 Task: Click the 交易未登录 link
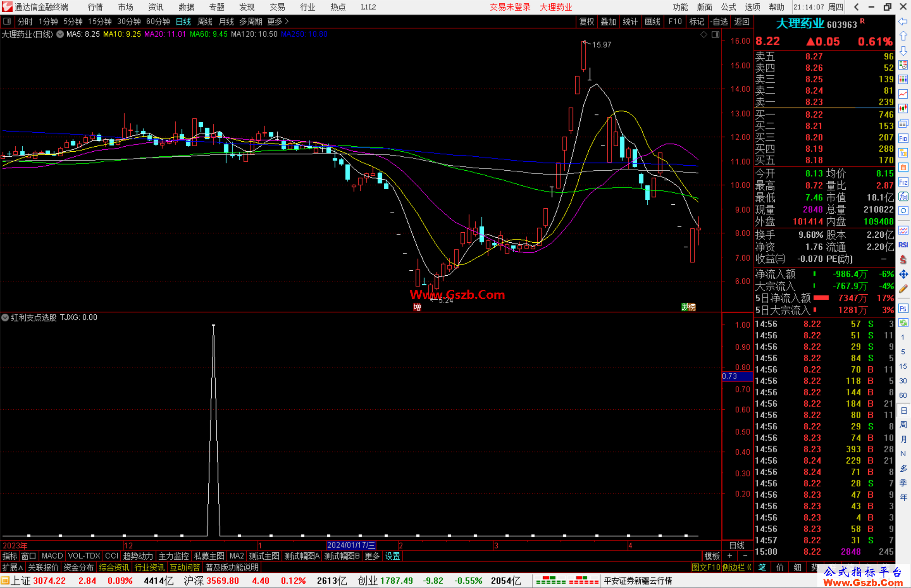click(510, 7)
